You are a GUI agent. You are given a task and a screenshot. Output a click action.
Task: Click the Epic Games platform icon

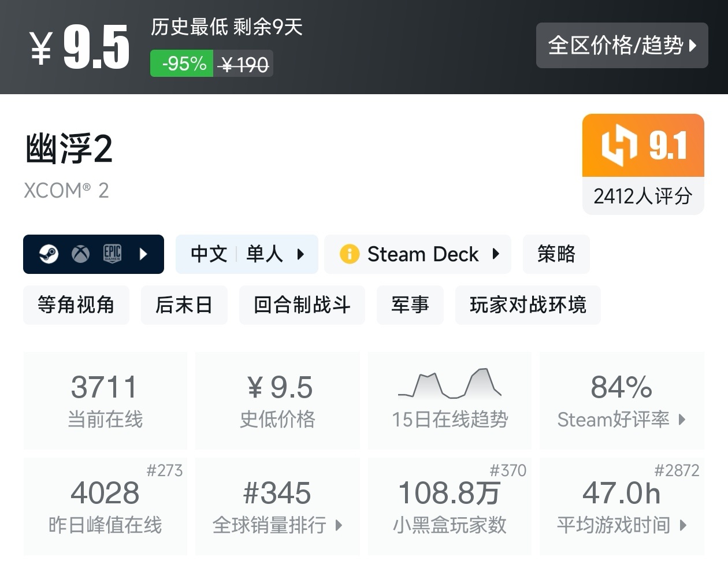(112, 254)
